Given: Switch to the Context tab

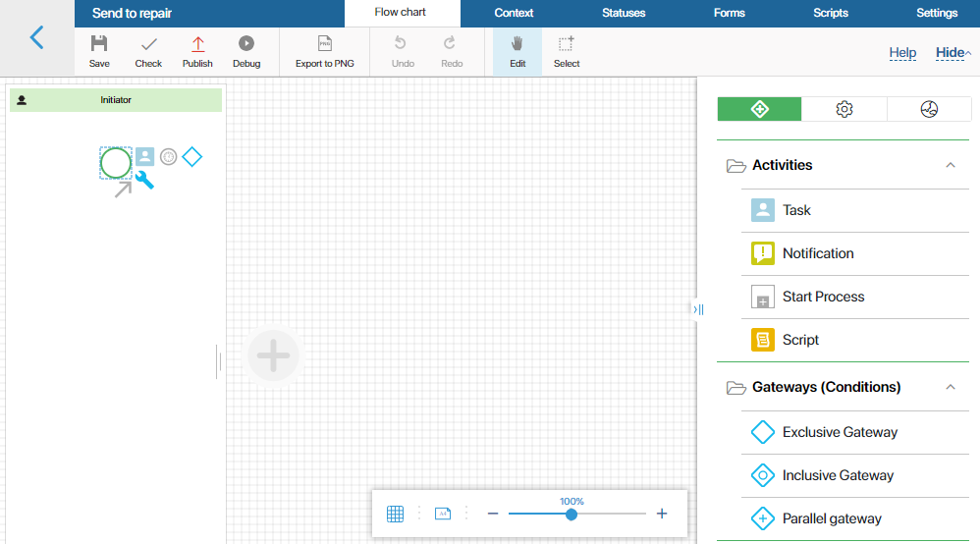Looking at the screenshot, I should coord(514,13).
